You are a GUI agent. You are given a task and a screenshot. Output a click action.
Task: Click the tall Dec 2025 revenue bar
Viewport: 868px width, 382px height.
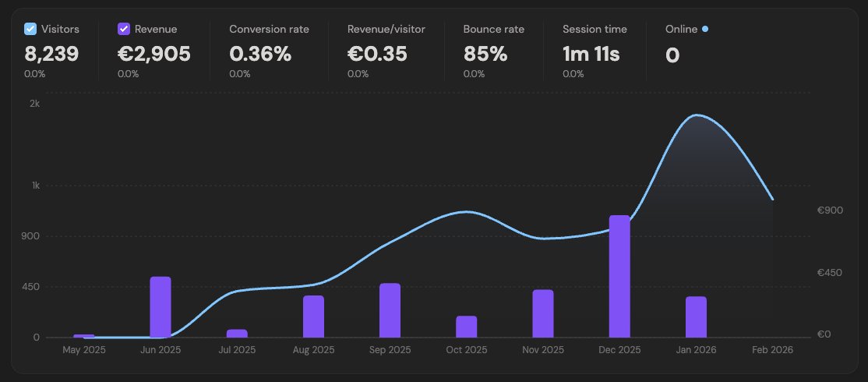coord(619,276)
